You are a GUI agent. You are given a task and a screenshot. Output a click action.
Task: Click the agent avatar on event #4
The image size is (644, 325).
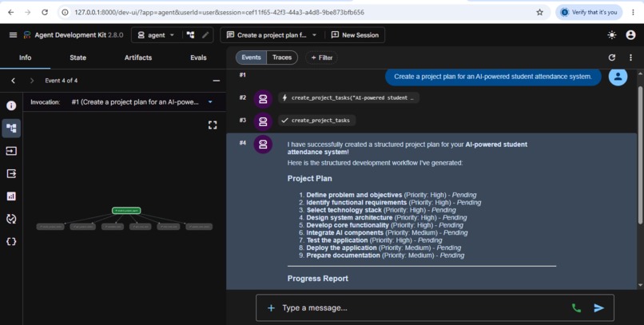coord(263,145)
